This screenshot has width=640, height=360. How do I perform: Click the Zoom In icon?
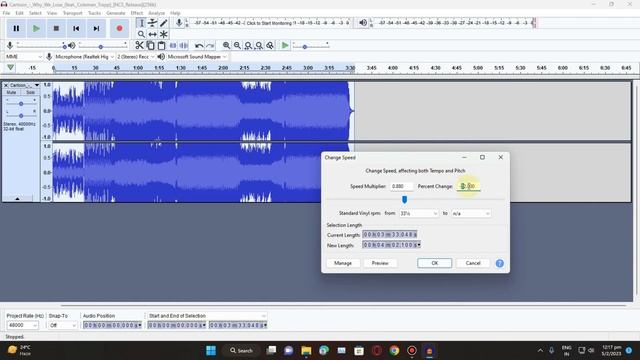[x=226, y=46]
